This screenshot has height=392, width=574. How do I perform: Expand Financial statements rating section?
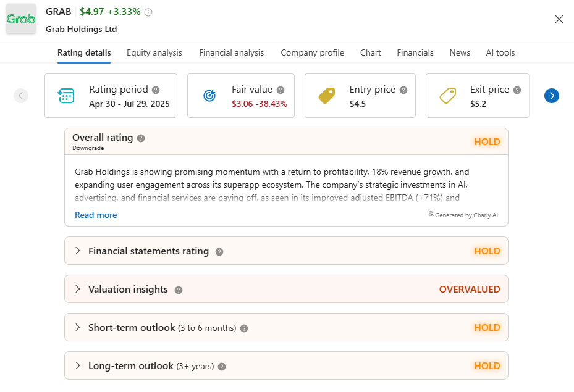[x=78, y=251]
